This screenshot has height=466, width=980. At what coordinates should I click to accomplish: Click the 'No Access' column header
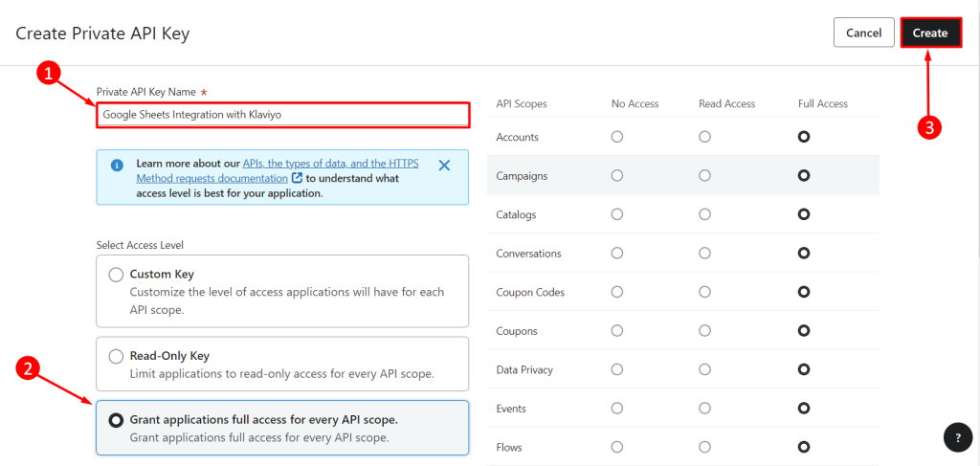tap(635, 103)
